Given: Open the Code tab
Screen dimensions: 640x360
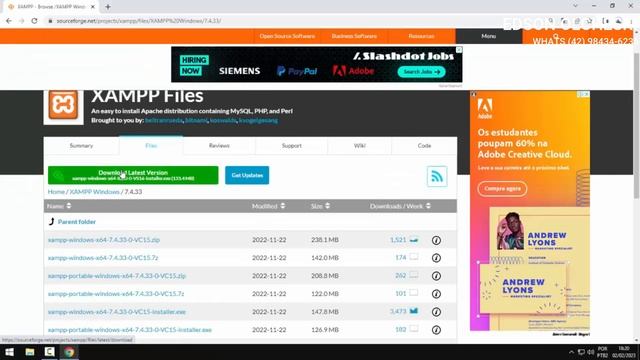Looking at the screenshot, I should 424,146.
